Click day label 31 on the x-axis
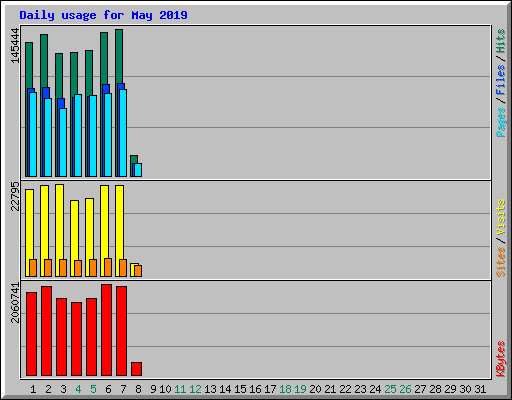 pos(480,389)
